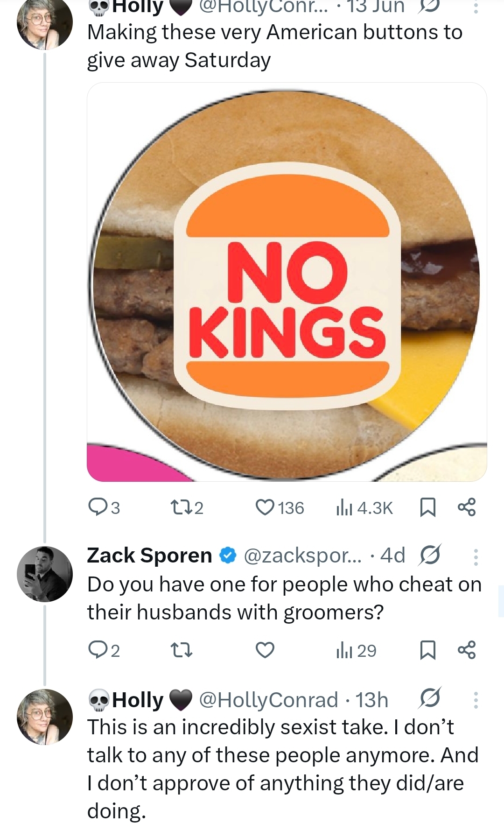The height and width of the screenshot is (830, 504).
Task: Open the No Kings burger image
Action: [287, 282]
